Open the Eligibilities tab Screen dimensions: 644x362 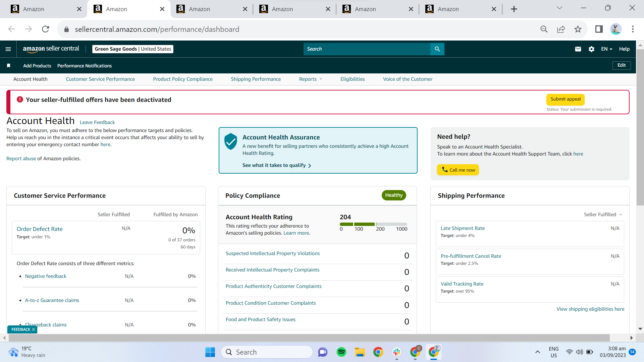(x=353, y=79)
